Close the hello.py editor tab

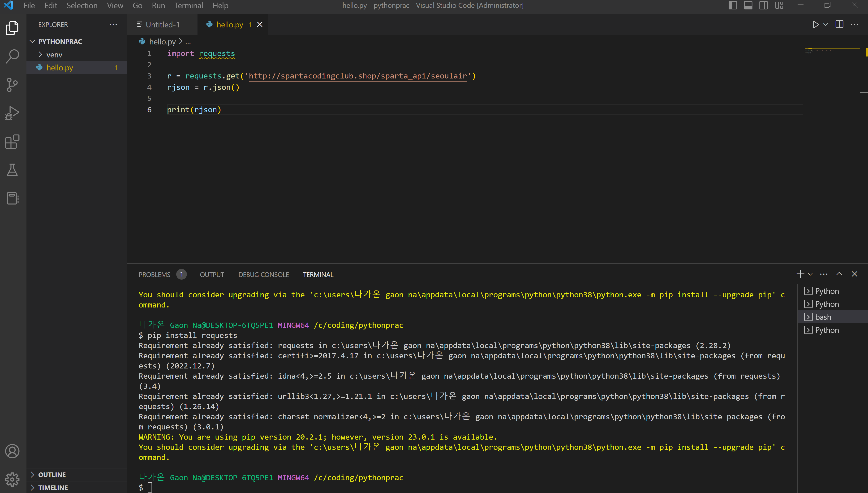(260, 24)
